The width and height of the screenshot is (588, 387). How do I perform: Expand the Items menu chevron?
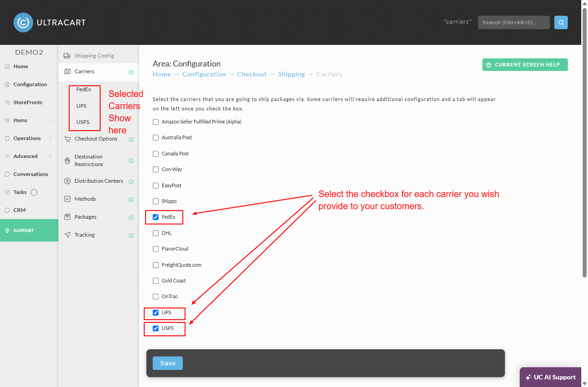50,120
